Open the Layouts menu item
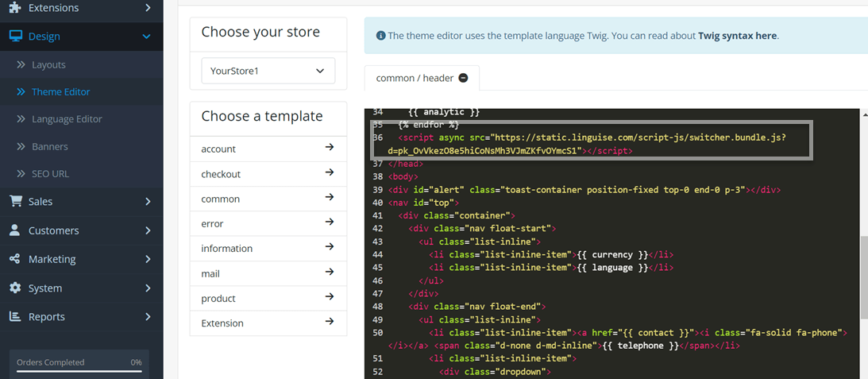 pos(48,65)
